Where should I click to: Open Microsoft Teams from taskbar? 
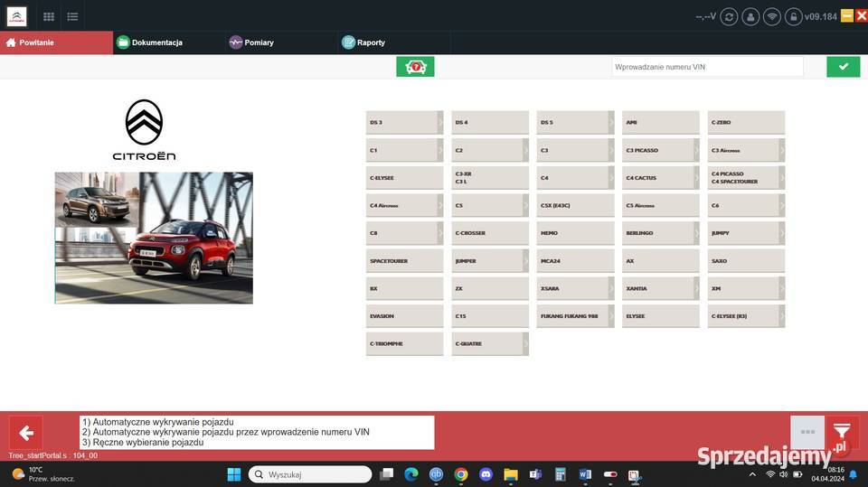coord(535,474)
